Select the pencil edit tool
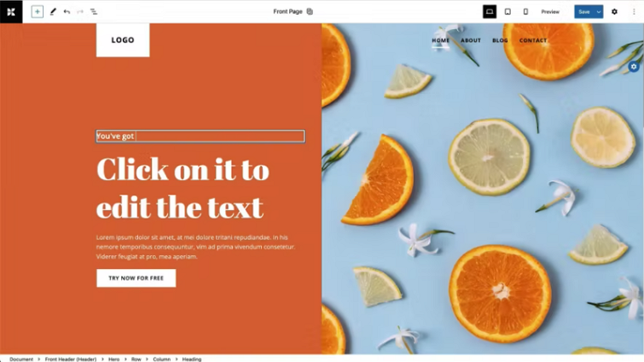The width and height of the screenshot is (644, 362). 53,11
